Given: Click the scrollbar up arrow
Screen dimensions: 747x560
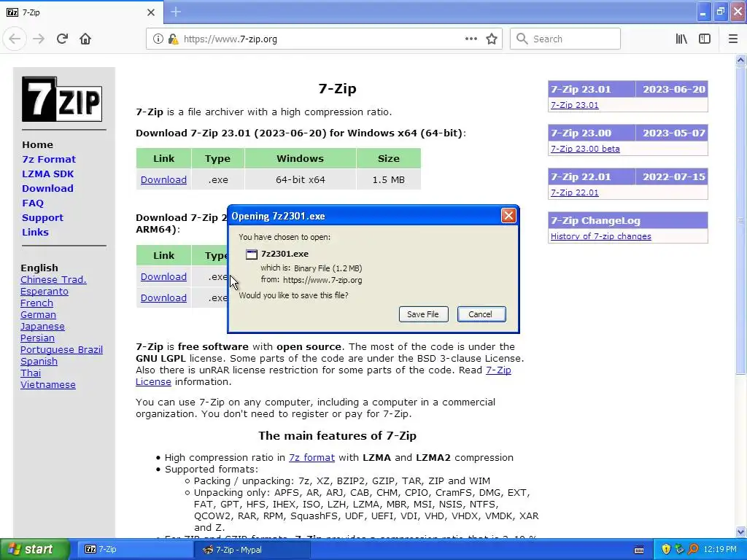Looking at the screenshot, I should pyautogui.click(x=741, y=60).
